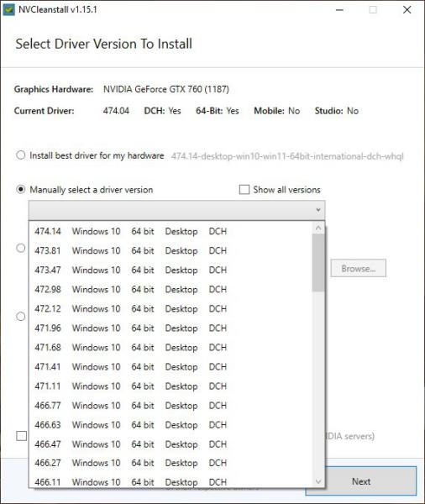The height and width of the screenshot is (504, 425).
Task: Select the 466.27 driver entry
Action: pyautogui.click(x=171, y=463)
